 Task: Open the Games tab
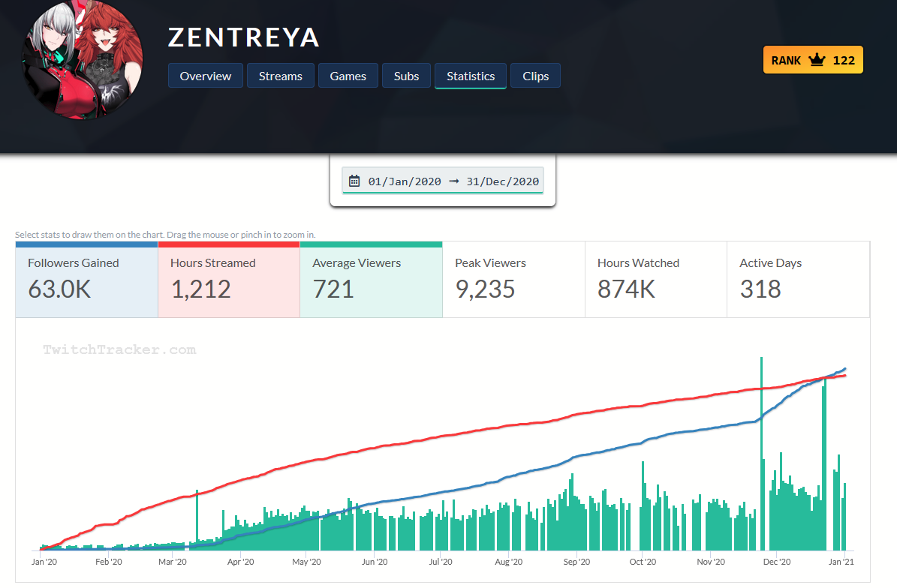pyautogui.click(x=348, y=76)
